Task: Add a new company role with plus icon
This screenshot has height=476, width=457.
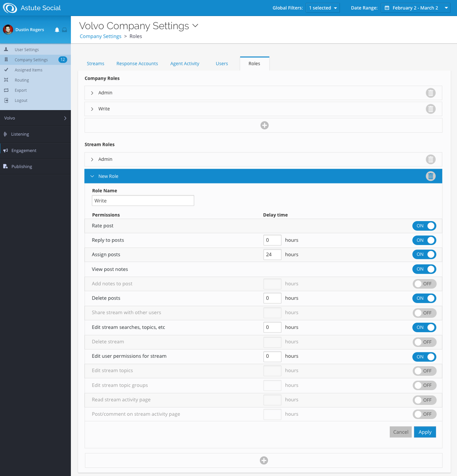Action: tap(265, 125)
